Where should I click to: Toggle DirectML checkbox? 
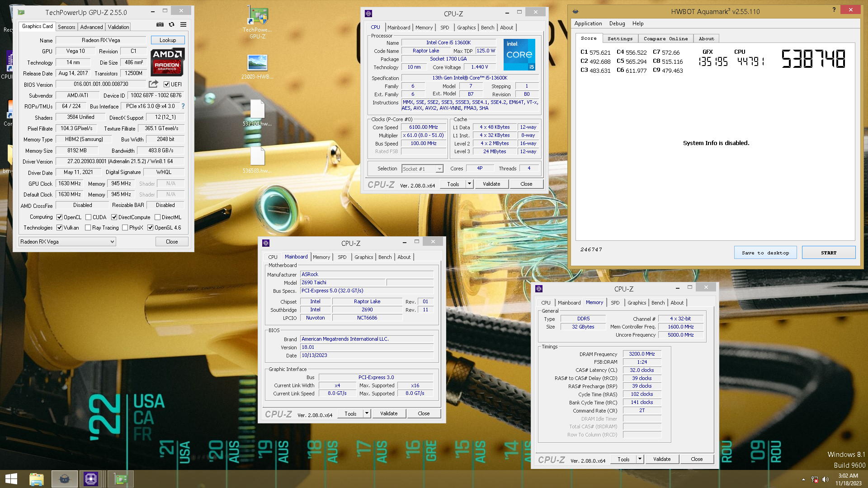tap(157, 217)
